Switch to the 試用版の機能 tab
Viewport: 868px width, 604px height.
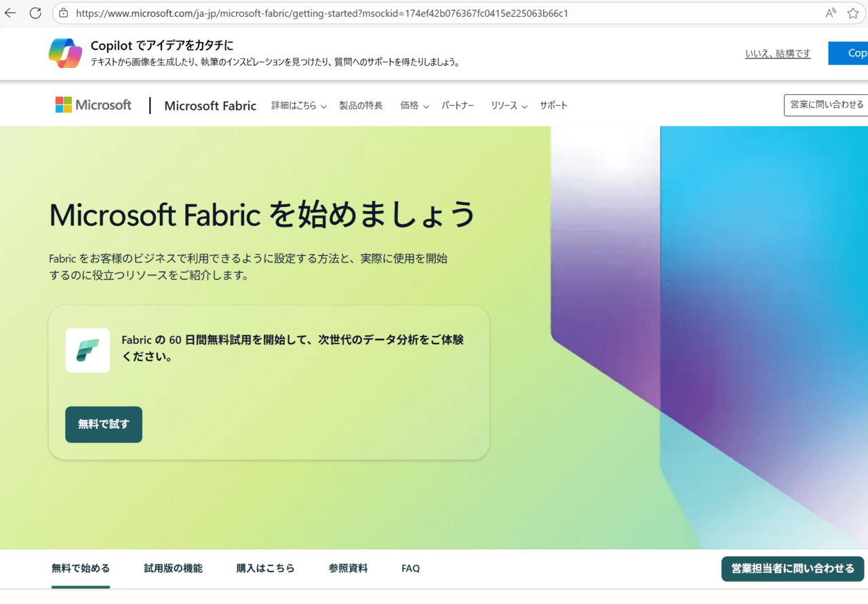point(173,569)
